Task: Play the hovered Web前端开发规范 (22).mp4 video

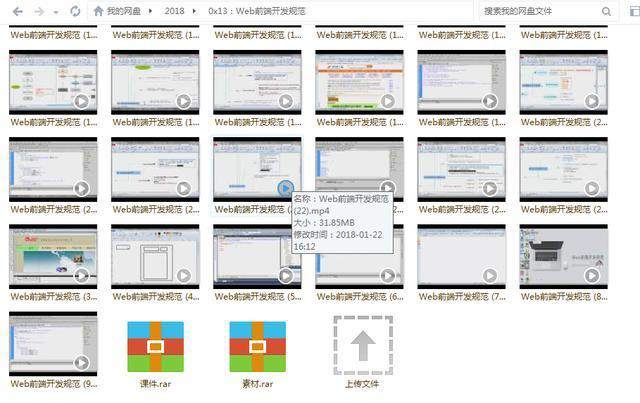Action: (x=285, y=188)
